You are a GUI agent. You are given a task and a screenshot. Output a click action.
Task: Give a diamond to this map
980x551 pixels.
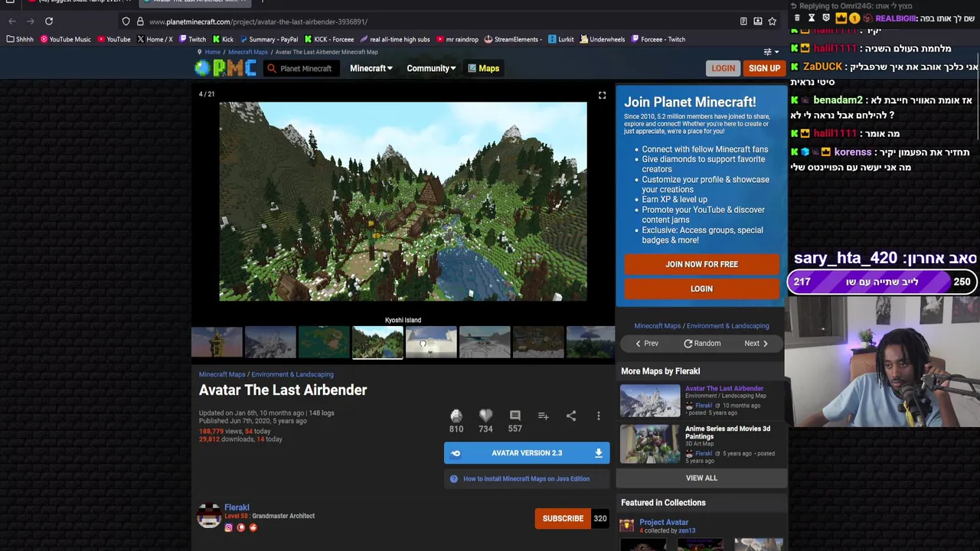pyautogui.click(x=456, y=416)
